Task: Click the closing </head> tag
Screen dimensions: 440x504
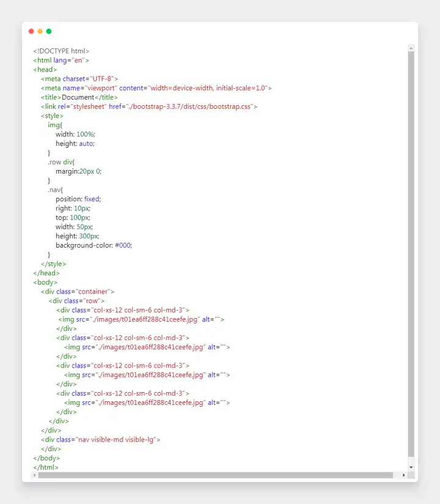Action: [x=46, y=273]
